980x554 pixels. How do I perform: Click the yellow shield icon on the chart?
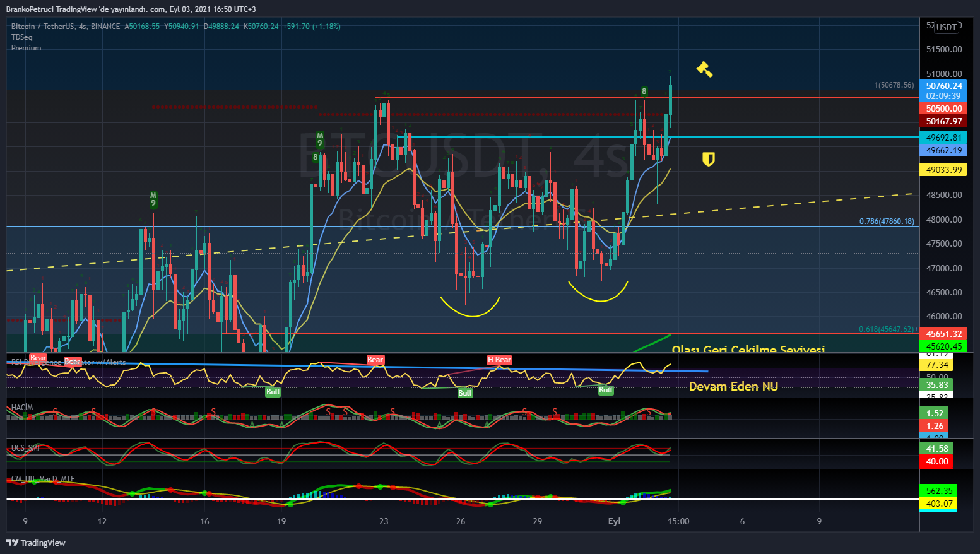[709, 159]
